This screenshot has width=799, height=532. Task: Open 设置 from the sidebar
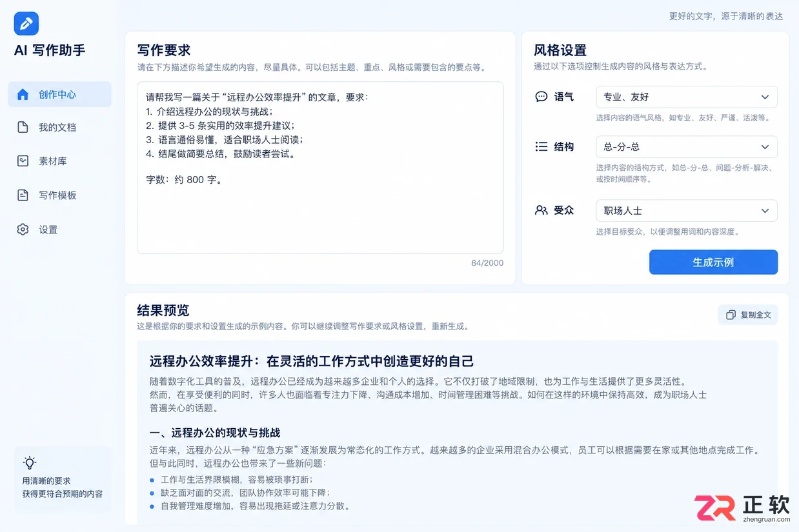click(59, 229)
